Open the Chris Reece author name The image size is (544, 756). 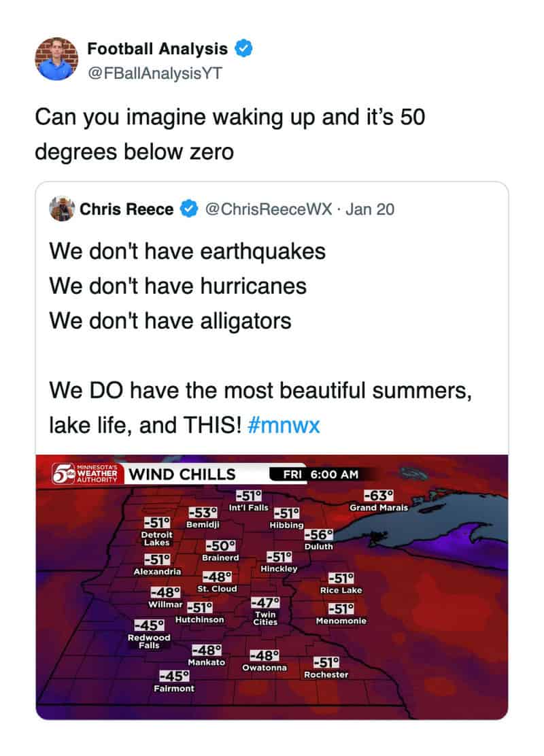pyautogui.click(x=126, y=209)
